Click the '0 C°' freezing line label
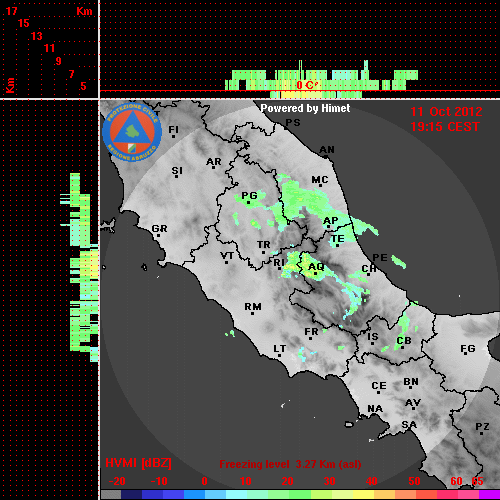This screenshot has width=500, height=500. (x=307, y=85)
